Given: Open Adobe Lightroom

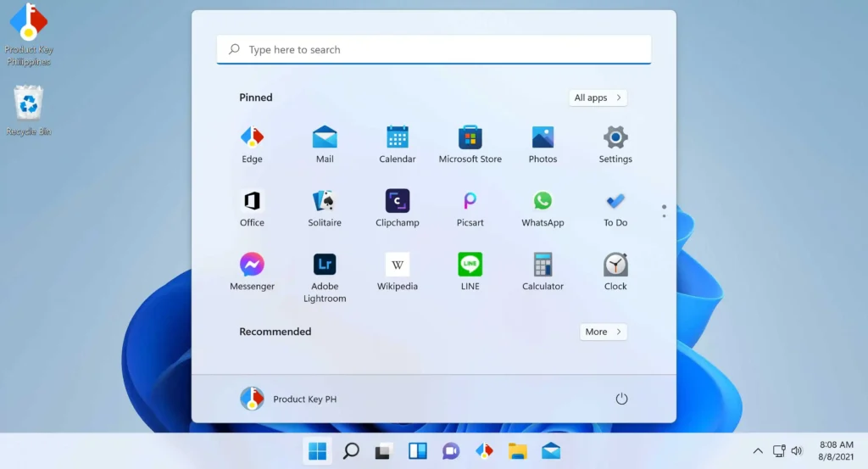Looking at the screenshot, I should [x=325, y=278].
